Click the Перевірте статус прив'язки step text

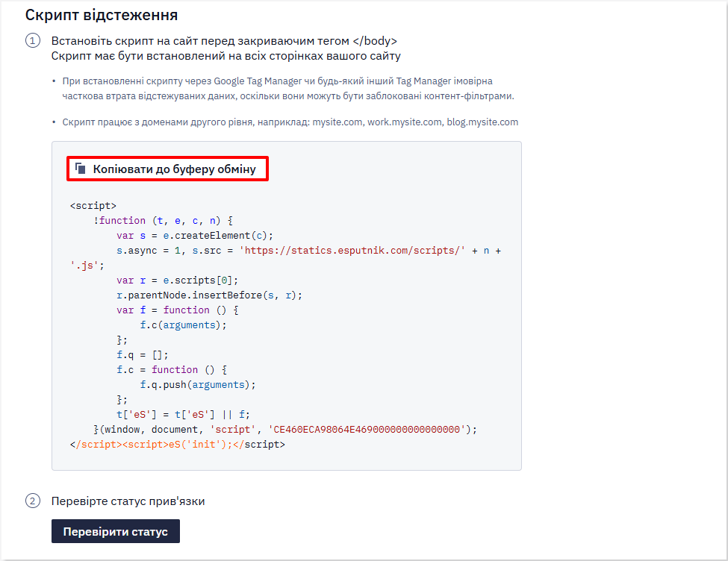pos(128,501)
